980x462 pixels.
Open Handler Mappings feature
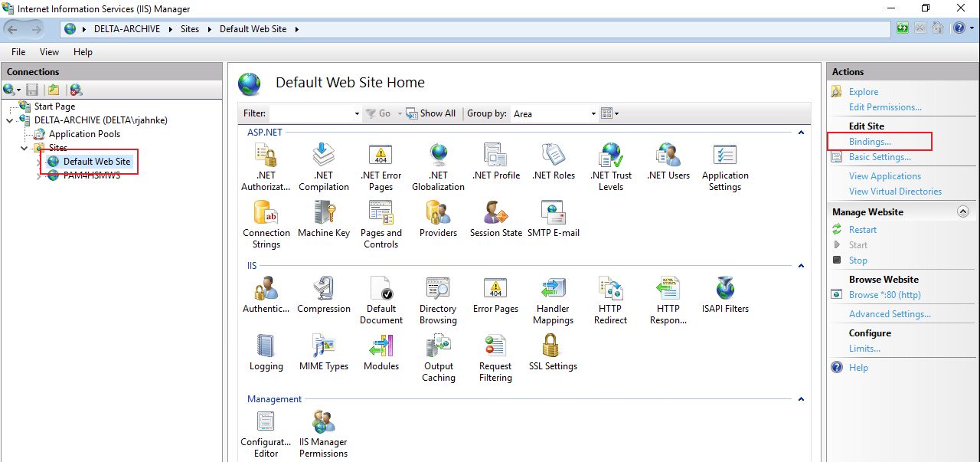pyautogui.click(x=554, y=300)
